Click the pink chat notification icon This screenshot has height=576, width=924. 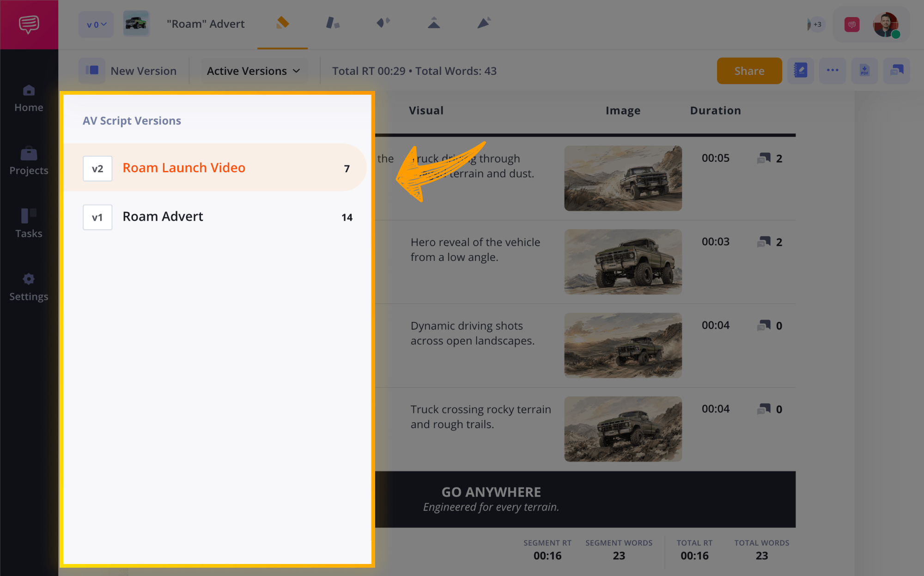tap(851, 24)
